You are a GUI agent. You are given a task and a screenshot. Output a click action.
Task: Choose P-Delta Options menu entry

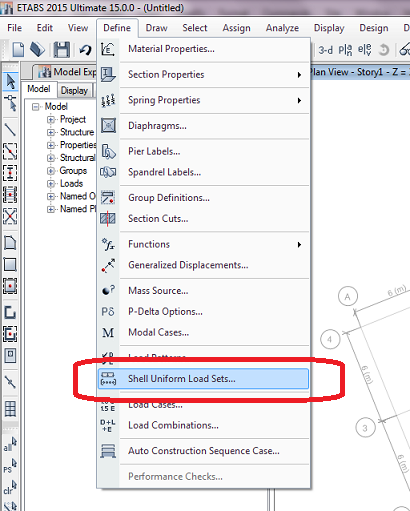(x=203, y=312)
